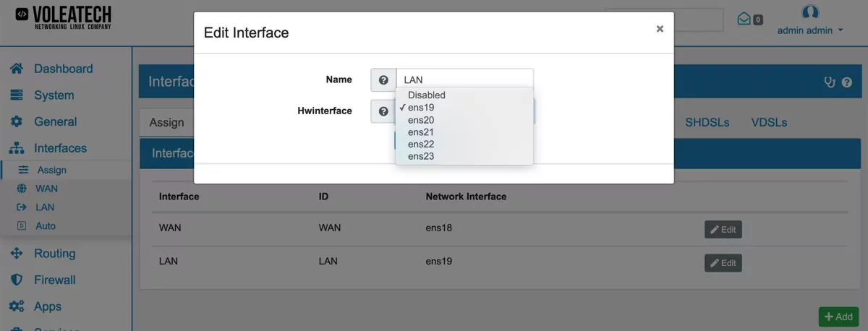Select ens20 from the dropdown list
868x331 pixels.
click(x=421, y=120)
